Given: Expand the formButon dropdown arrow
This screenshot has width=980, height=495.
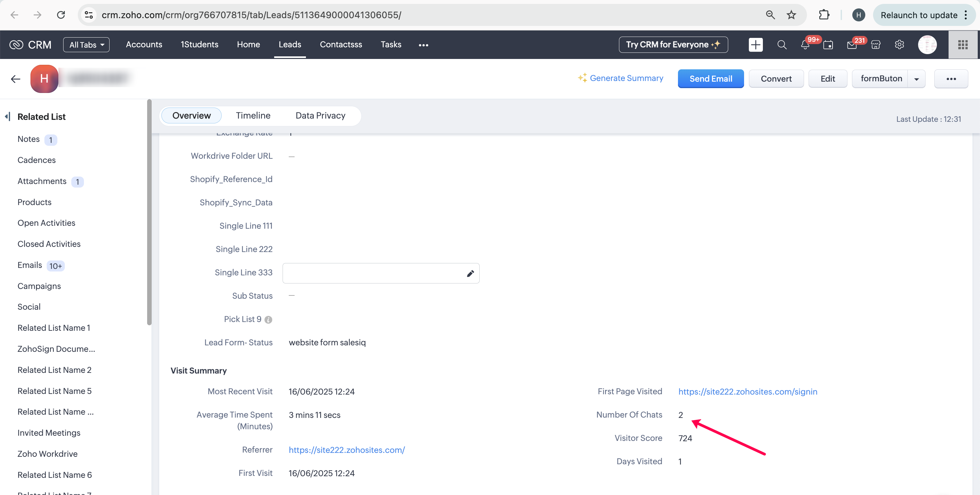Looking at the screenshot, I should [916, 79].
